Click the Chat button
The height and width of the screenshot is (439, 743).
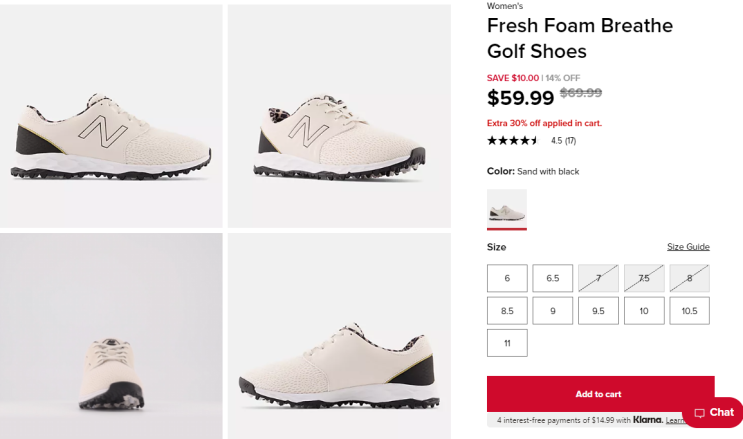pyautogui.click(x=713, y=412)
